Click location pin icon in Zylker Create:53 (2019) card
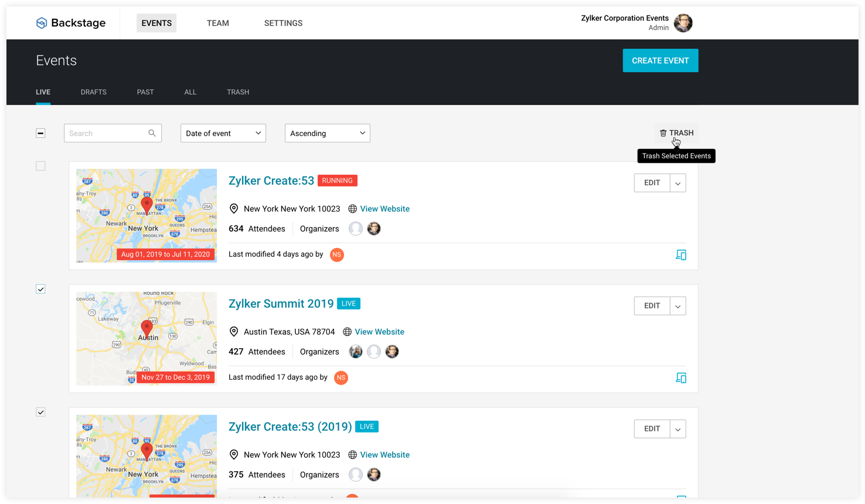This screenshot has width=865, height=504. [234, 455]
